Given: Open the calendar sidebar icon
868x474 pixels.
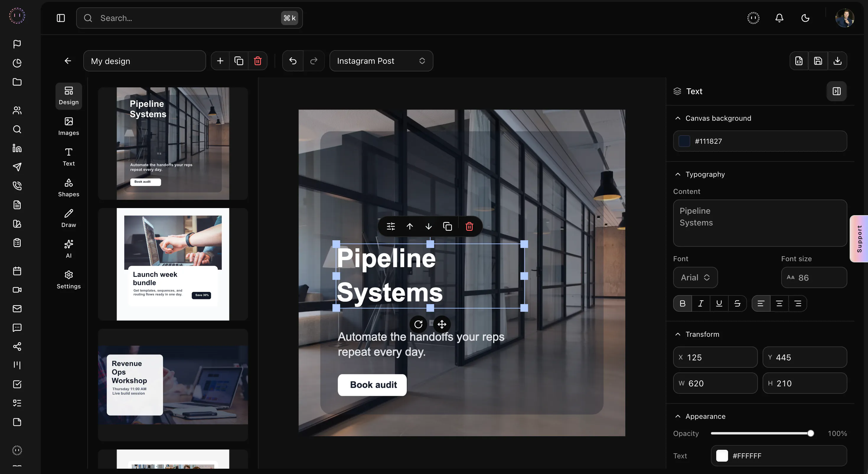Looking at the screenshot, I should tap(17, 271).
